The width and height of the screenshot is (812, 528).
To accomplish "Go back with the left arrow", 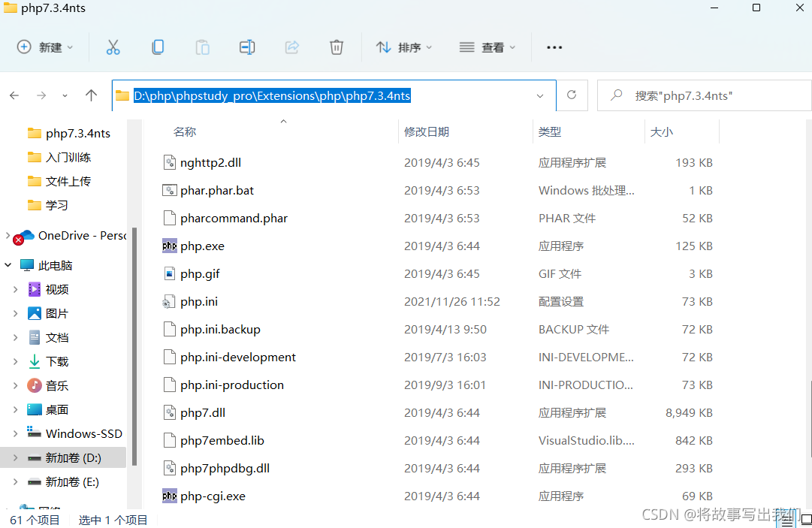I will tap(14, 96).
